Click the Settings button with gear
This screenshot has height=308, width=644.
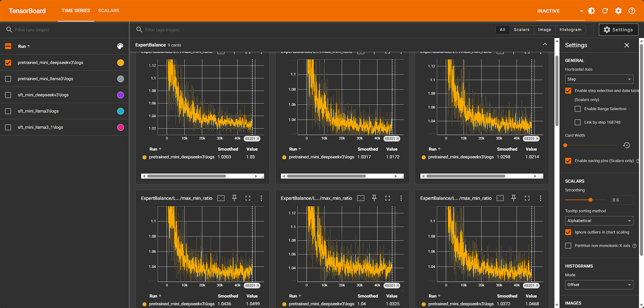(x=618, y=30)
